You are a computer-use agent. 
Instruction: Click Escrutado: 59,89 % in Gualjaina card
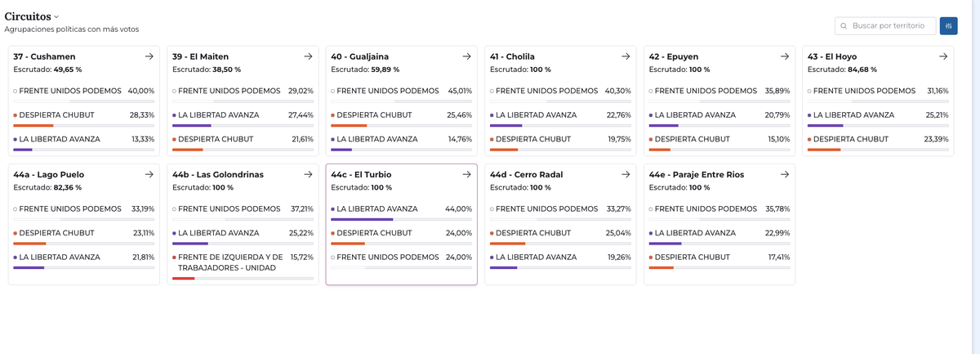tap(365, 70)
